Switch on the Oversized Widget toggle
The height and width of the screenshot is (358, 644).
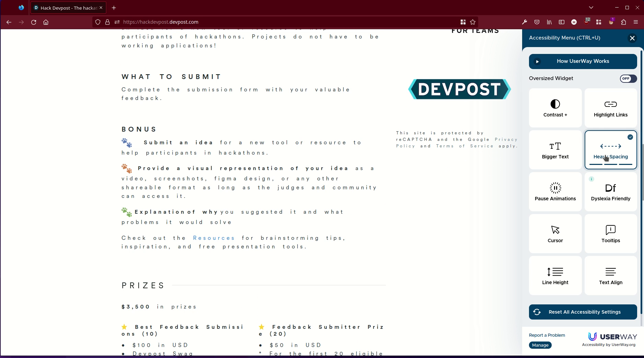click(x=628, y=79)
